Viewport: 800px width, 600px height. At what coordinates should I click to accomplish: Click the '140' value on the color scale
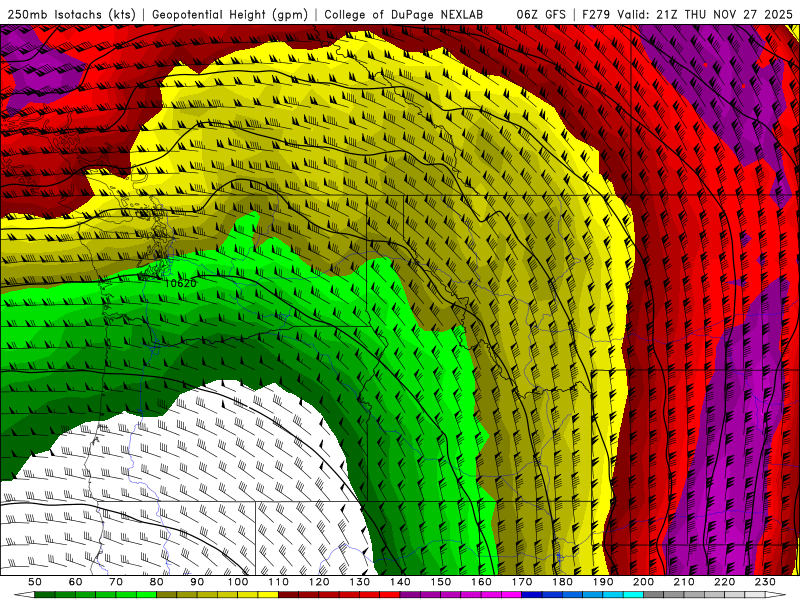(x=400, y=582)
